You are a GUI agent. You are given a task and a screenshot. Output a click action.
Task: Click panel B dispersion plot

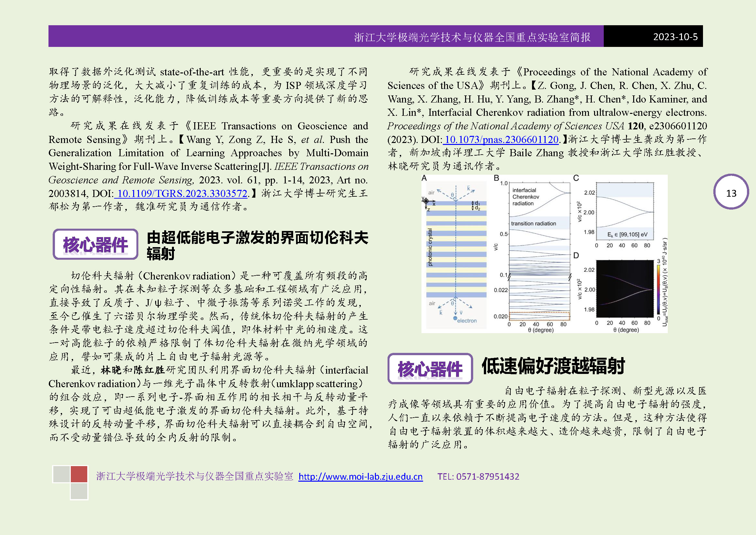click(539, 251)
